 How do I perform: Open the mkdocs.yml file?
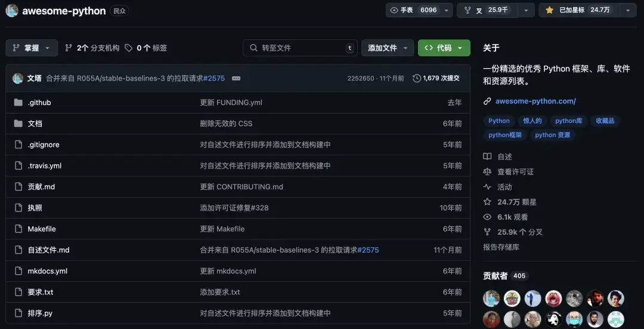tap(48, 271)
